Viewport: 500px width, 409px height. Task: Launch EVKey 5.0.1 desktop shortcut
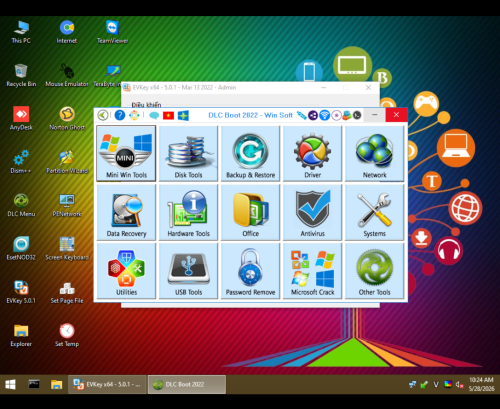(21, 292)
